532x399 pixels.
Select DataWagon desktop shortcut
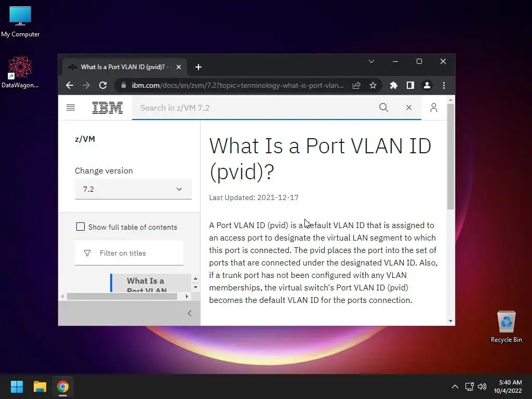tap(20, 72)
